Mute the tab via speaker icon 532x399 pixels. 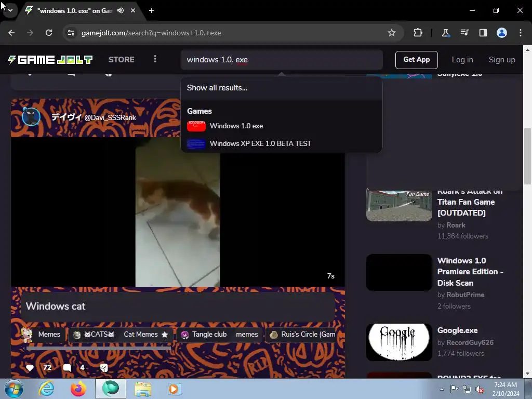[x=121, y=10]
